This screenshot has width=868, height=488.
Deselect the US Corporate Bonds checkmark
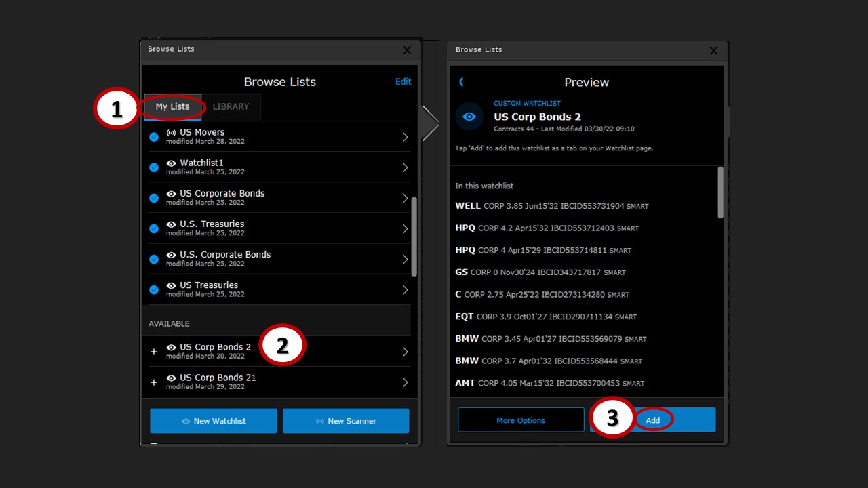click(x=154, y=198)
